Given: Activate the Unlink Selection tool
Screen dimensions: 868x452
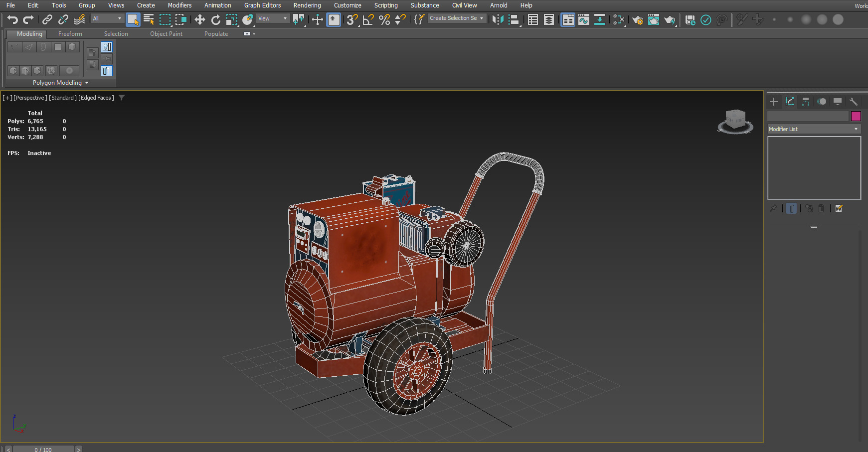Looking at the screenshot, I should point(63,19).
